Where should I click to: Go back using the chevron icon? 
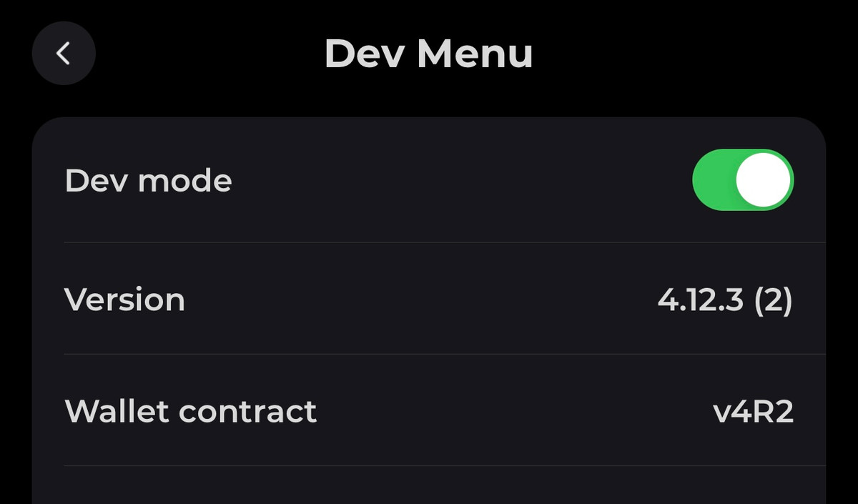tap(64, 54)
